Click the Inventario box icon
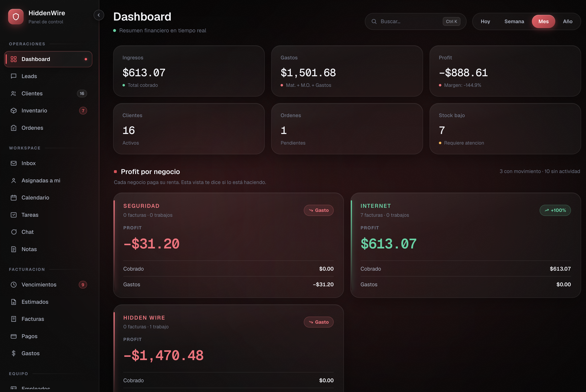 [13, 110]
